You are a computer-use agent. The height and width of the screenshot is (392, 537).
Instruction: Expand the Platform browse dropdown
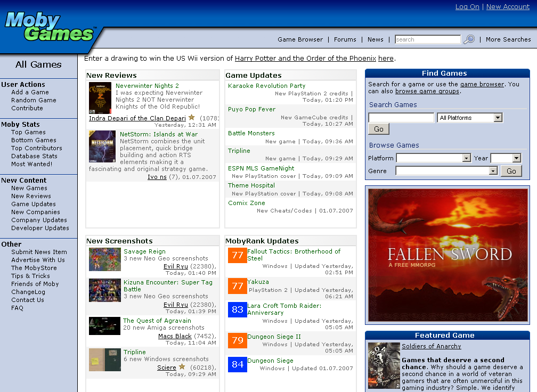(434, 158)
